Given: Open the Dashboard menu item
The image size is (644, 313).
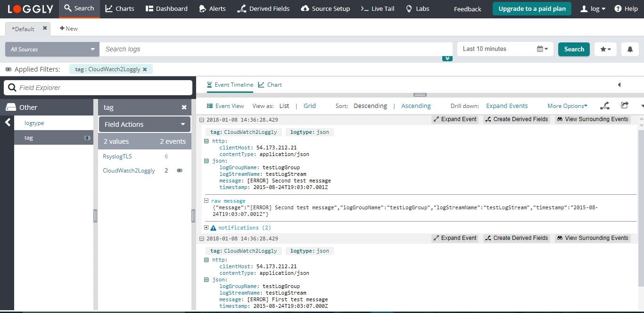Looking at the screenshot, I should [x=166, y=8].
